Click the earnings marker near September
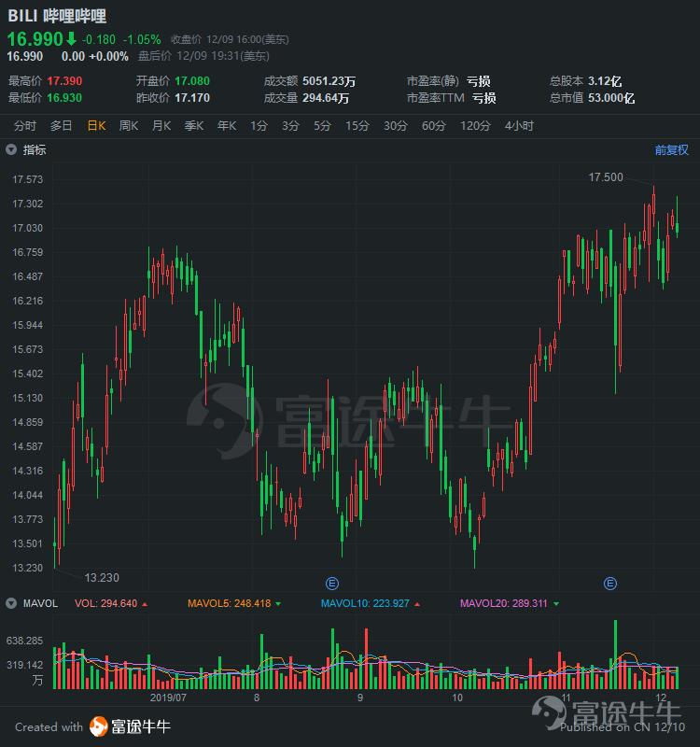 (x=331, y=584)
